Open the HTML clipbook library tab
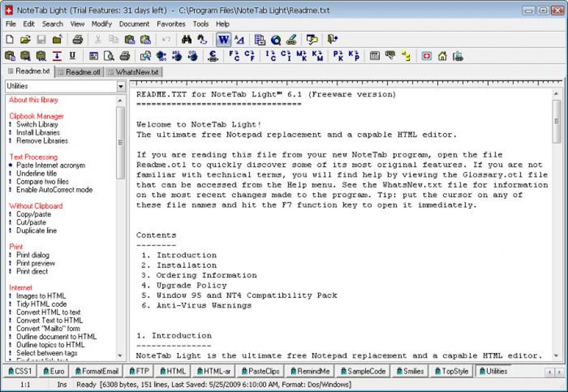Viewport: 568px width, 392px height. click(173, 371)
